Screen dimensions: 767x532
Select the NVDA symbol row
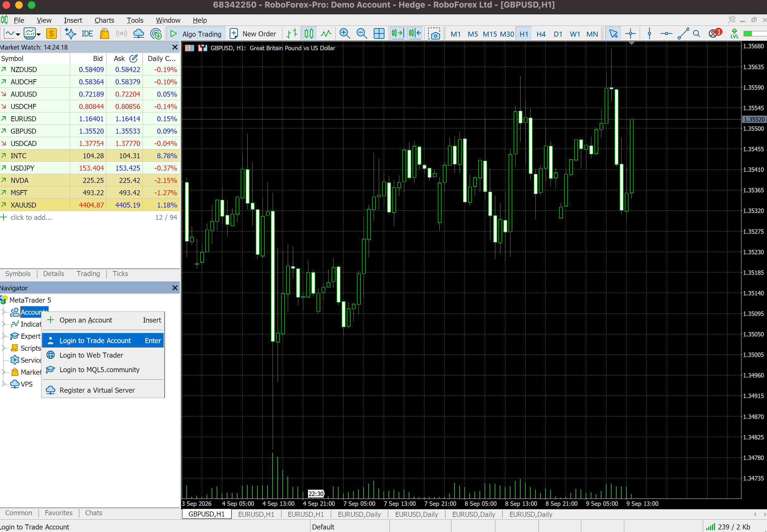pos(90,180)
